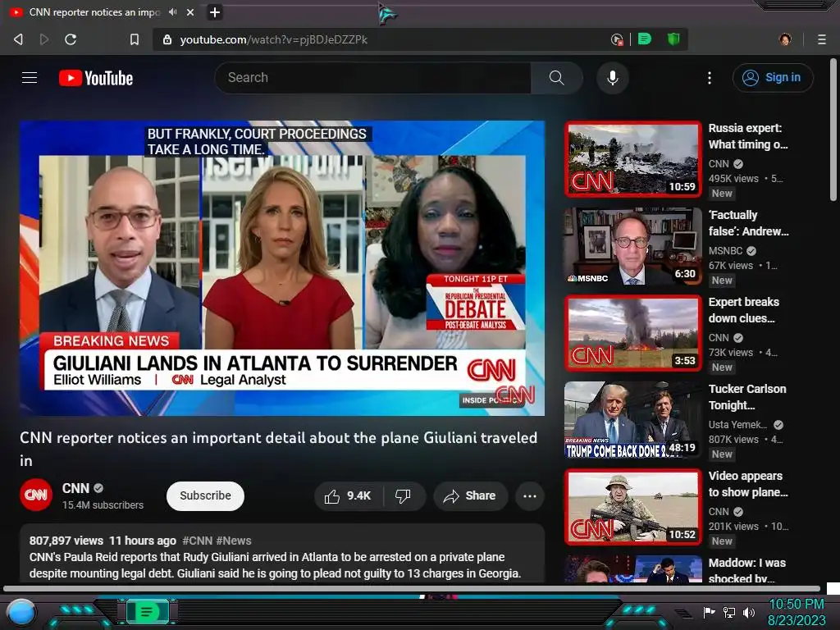This screenshot has width=840, height=630.
Task: Click 'Tucker Carlson Tonight' video title
Action: point(747,397)
